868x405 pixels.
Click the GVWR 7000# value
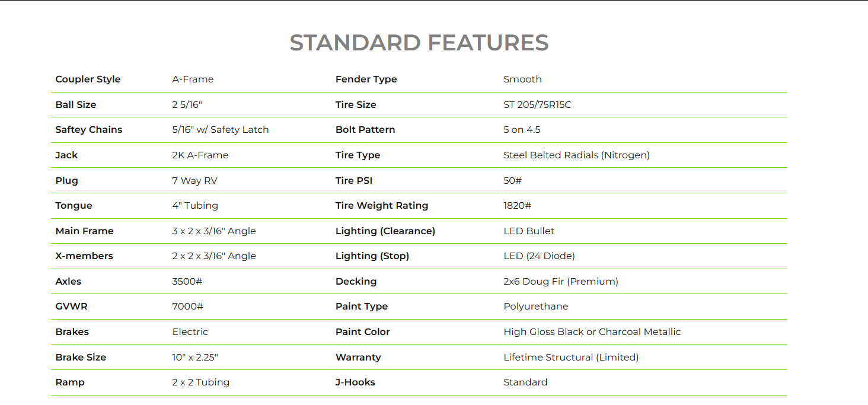click(x=188, y=307)
